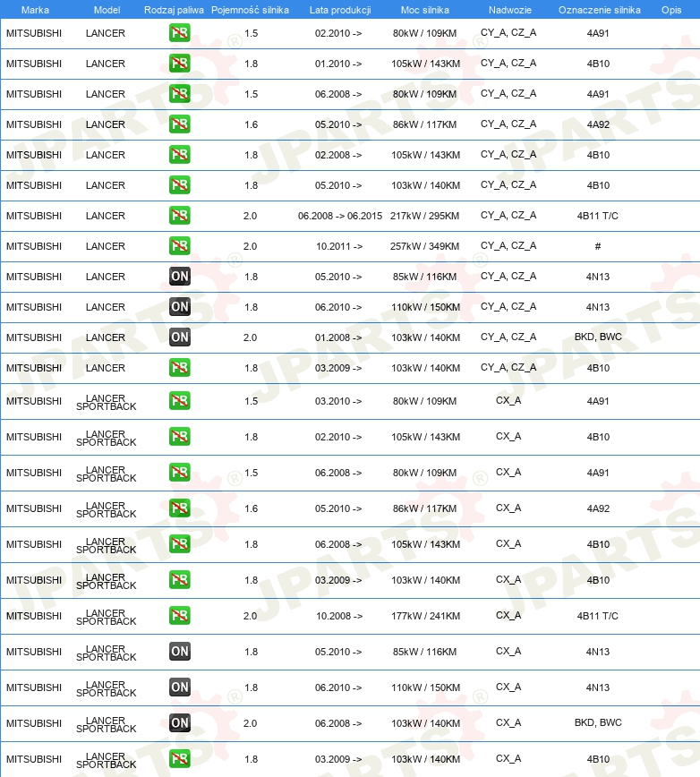Click petrol icon for Lancer 1.8 from 01.2010
Viewport: 700px width, 777px height.
click(179, 64)
